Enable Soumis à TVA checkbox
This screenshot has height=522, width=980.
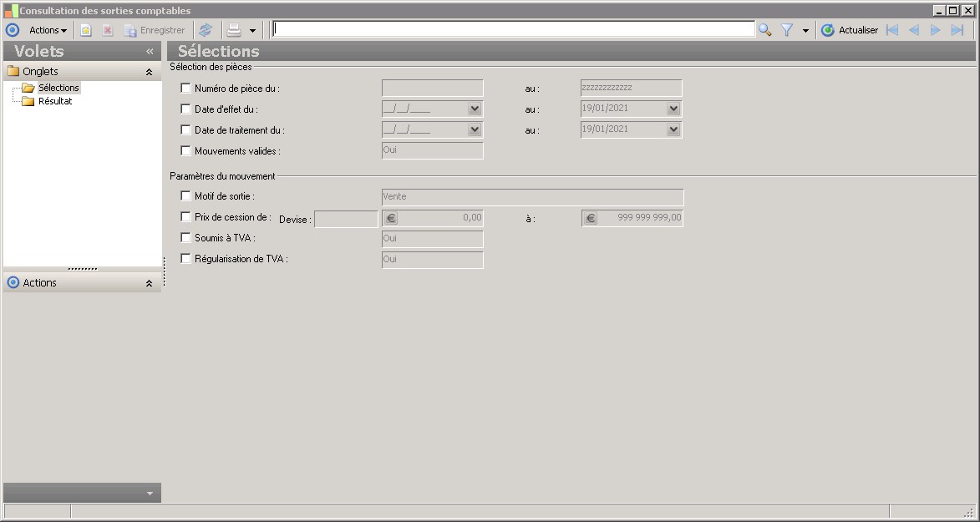(x=185, y=237)
